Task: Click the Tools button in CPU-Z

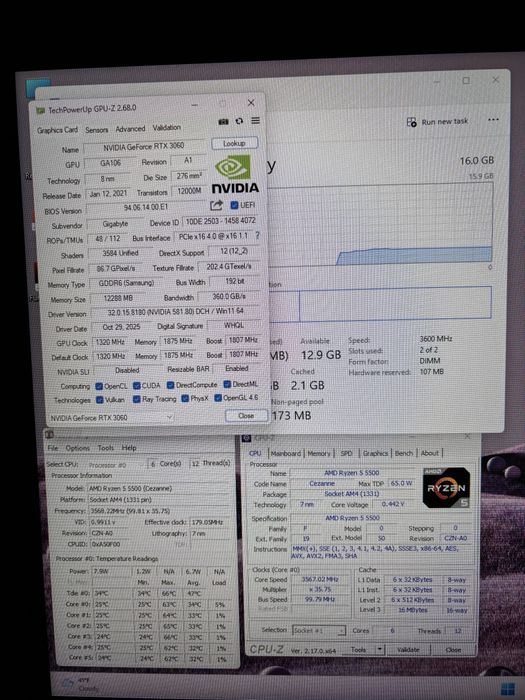Action: click(x=359, y=650)
